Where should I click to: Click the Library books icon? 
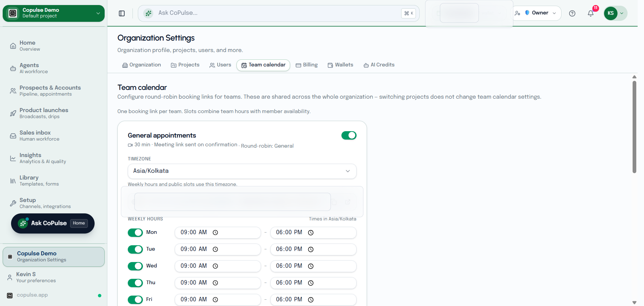tap(13, 181)
